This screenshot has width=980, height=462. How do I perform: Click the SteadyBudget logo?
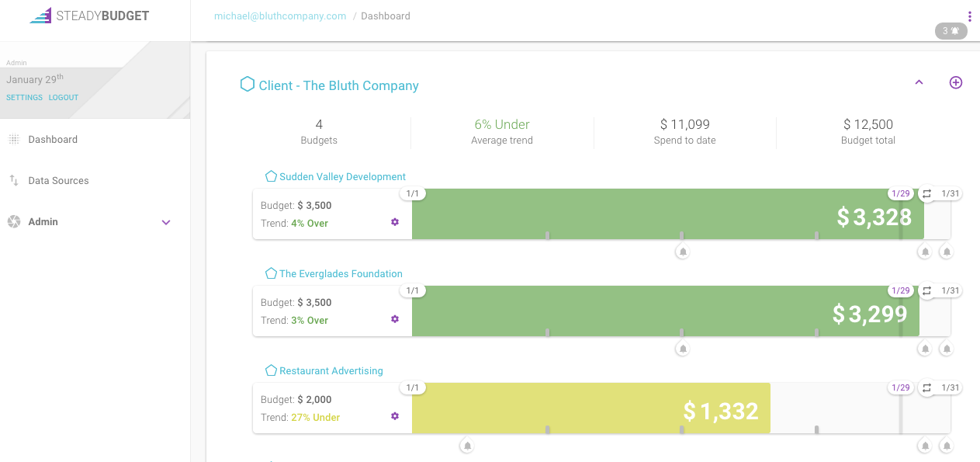[89, 16]
